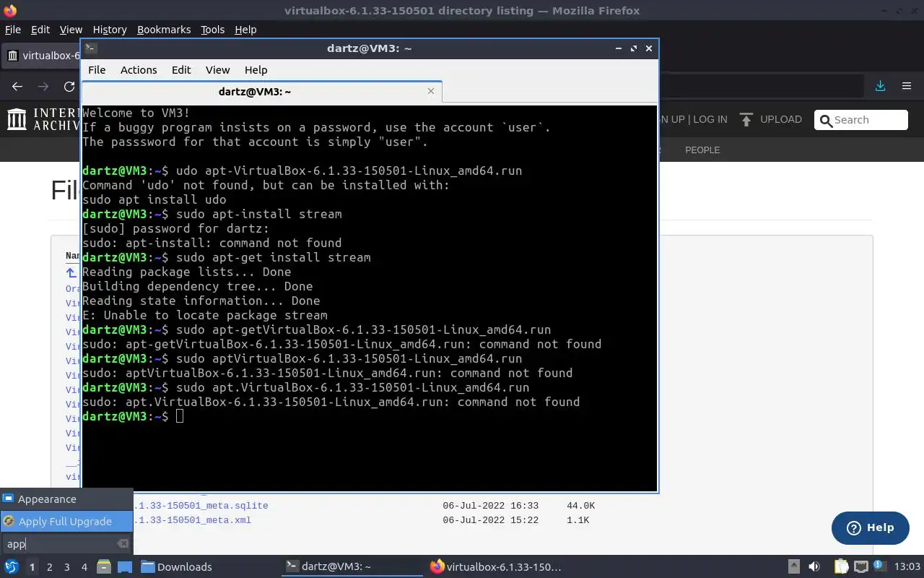Reload the Firefox page

69,86
